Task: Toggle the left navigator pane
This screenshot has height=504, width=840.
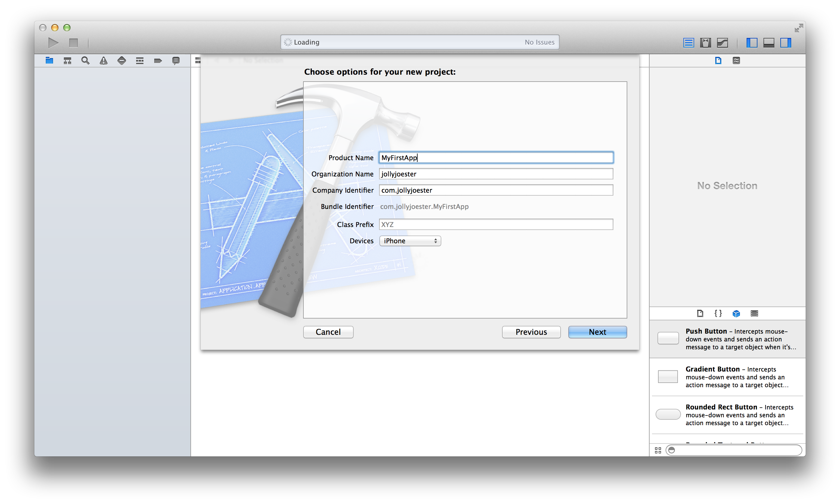Action: point(752,43)
